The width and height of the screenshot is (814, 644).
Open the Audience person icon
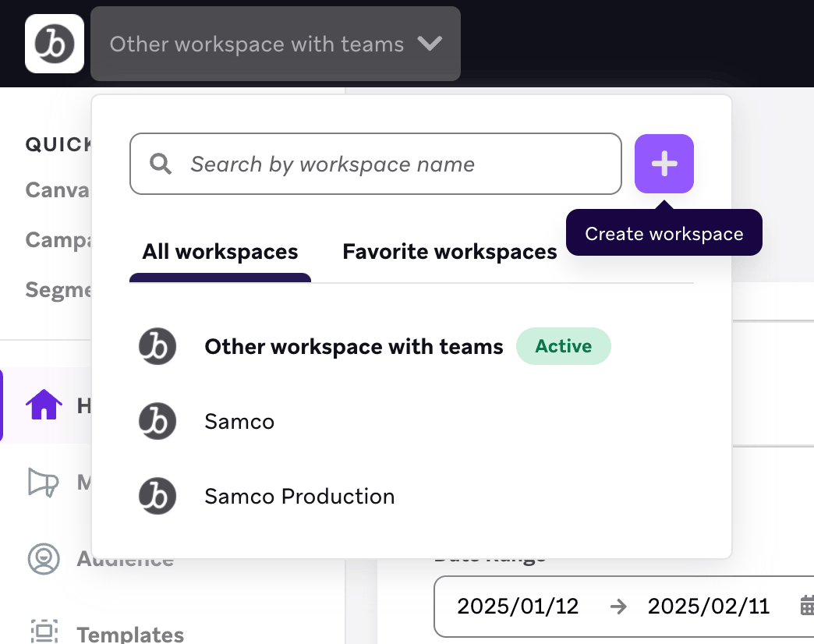point(44,559)
